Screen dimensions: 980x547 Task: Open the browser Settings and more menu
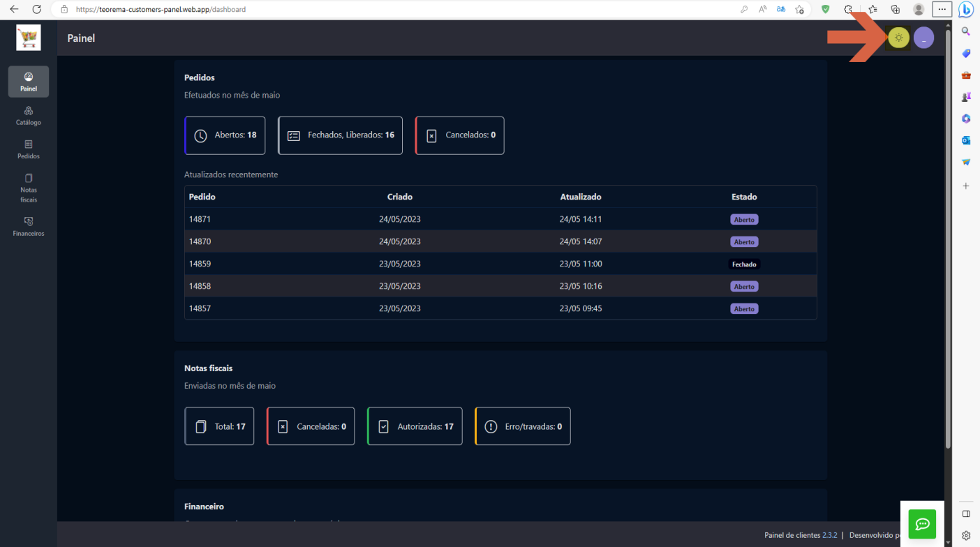pyautogui.click(x=942, y=10)
